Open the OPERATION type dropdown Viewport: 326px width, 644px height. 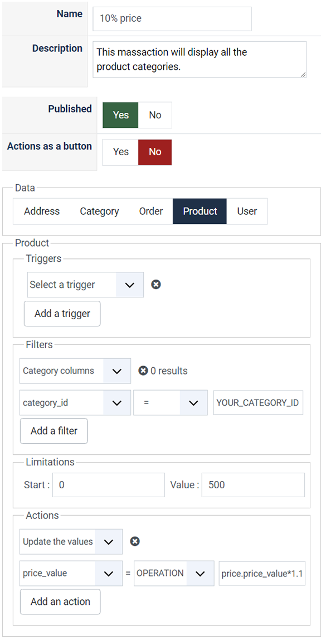(x=174, y=573)
